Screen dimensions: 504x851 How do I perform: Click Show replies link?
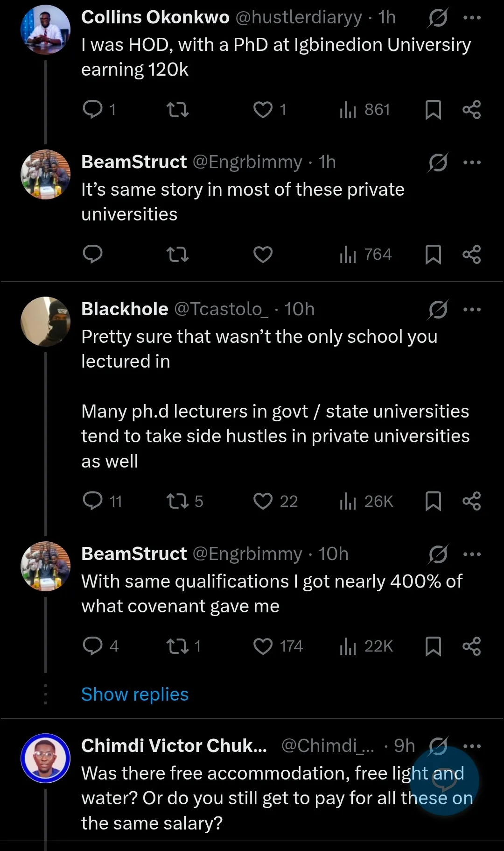[134, 694]
